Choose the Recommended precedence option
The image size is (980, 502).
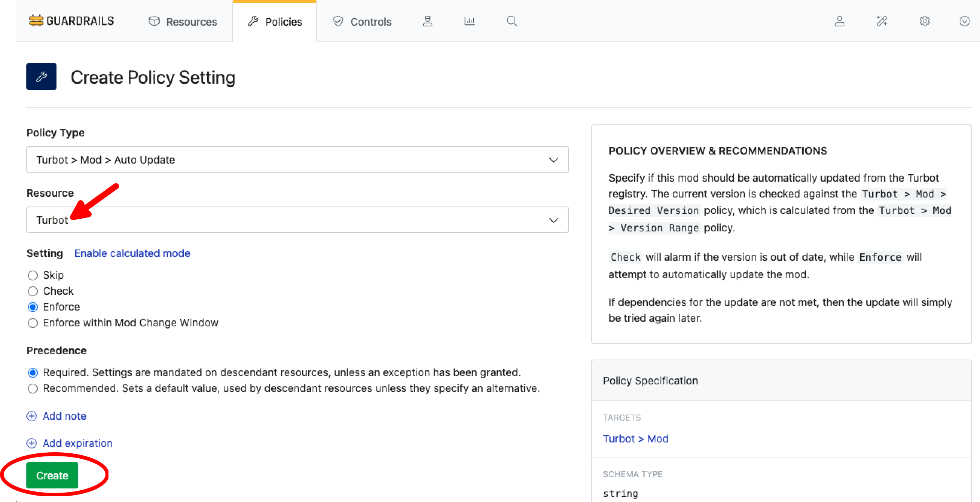coord(33,389)
